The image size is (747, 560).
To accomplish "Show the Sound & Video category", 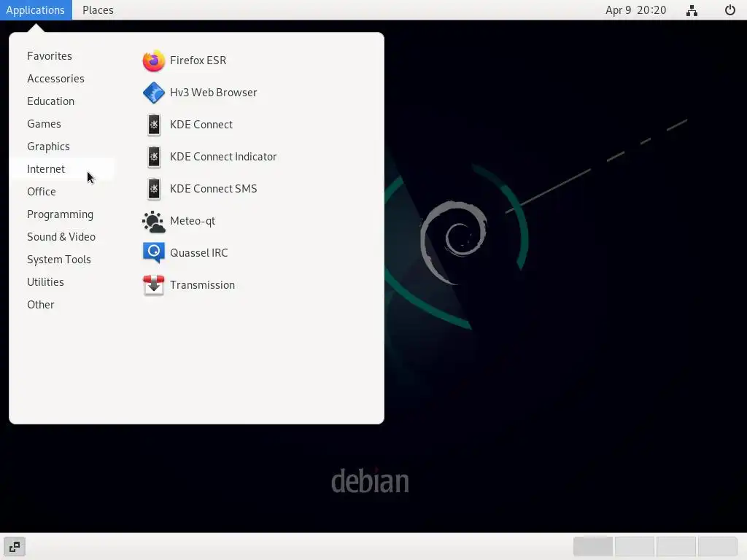I will [61, 237].
